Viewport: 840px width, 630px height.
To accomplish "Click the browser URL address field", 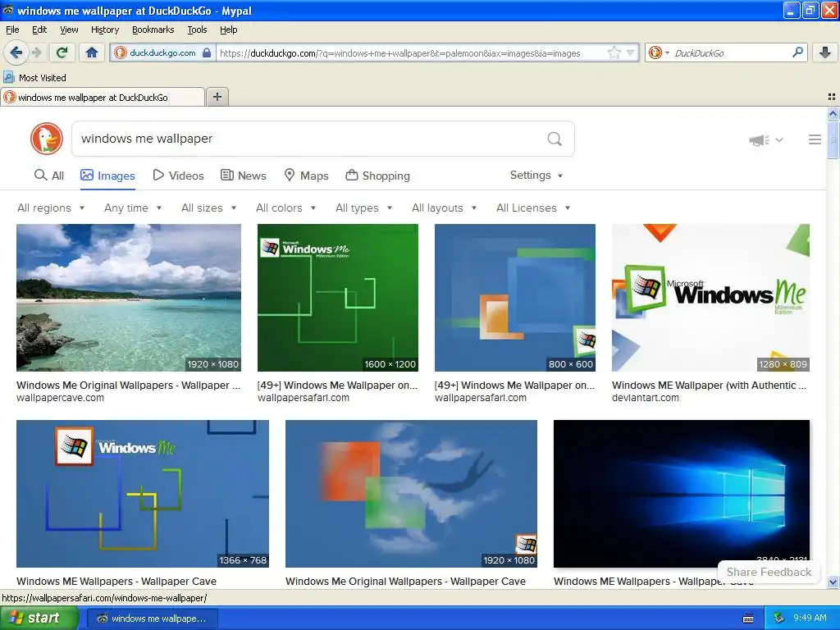I will 410,53.
